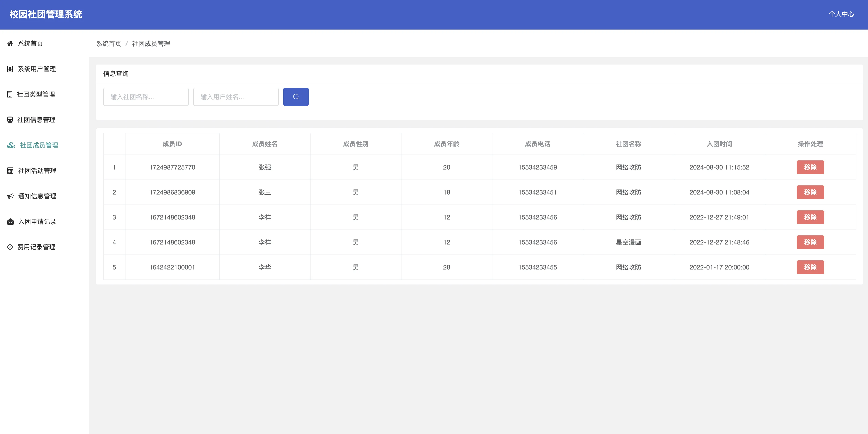Click the train icon for 社团信息管理
868x434 pixels.
10,120
